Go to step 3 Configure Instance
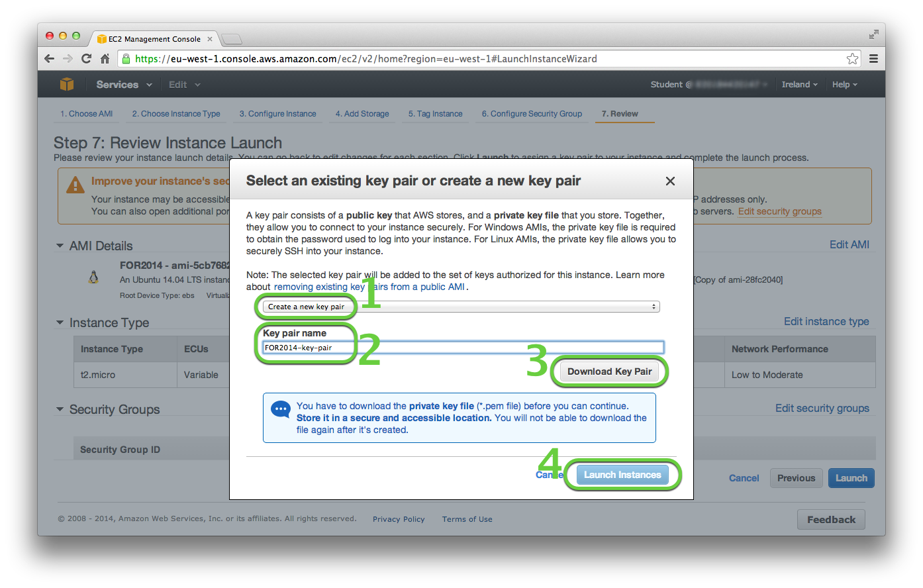 [x=277, y=114]
